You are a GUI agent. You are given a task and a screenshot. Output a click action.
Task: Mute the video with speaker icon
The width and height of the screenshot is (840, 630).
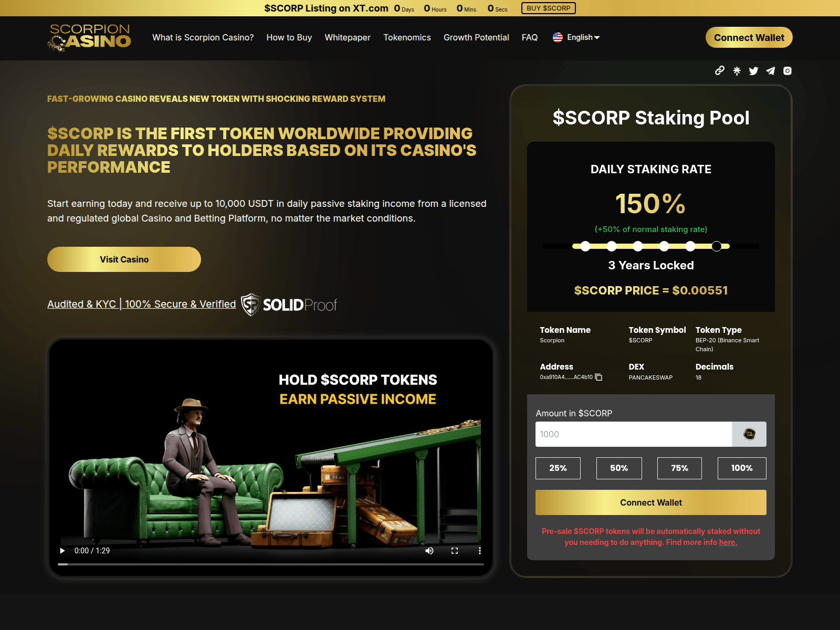pos(429,551)
